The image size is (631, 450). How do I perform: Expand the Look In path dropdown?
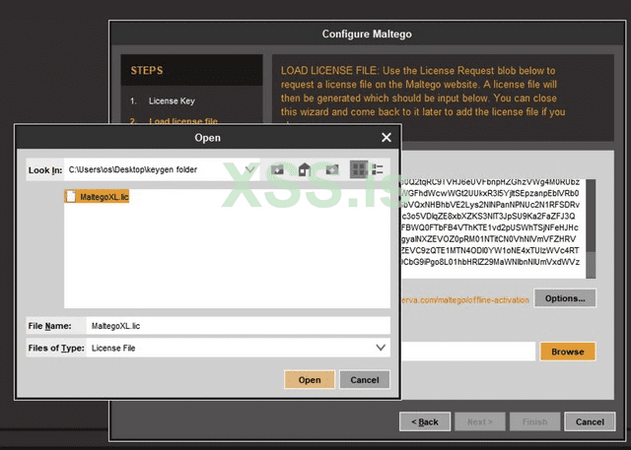coord(250,169)
